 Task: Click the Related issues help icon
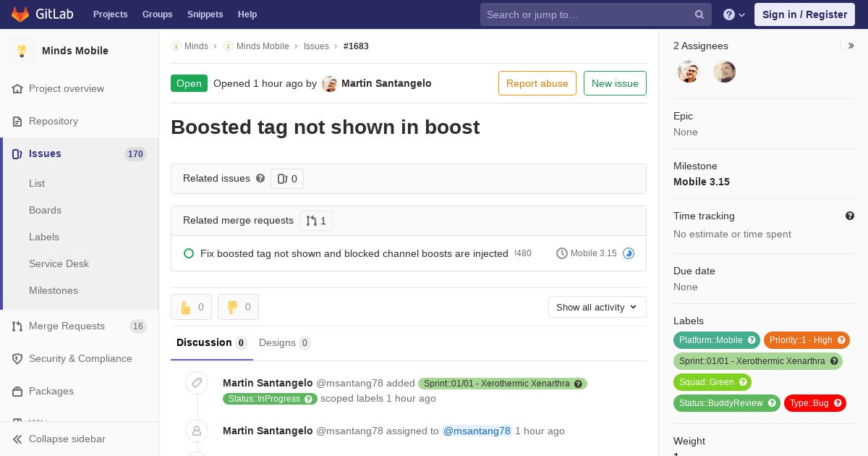click(x=260, y=178)
